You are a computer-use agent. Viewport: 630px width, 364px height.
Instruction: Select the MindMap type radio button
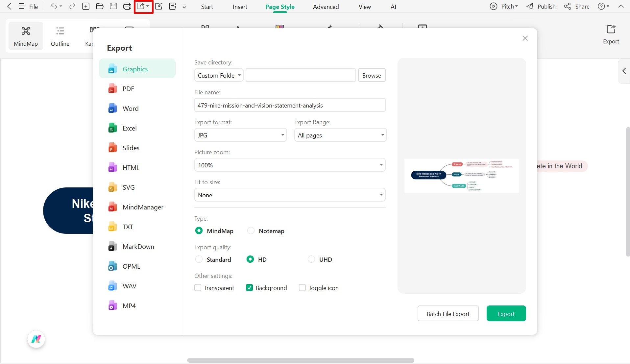(x=199, y=231)
